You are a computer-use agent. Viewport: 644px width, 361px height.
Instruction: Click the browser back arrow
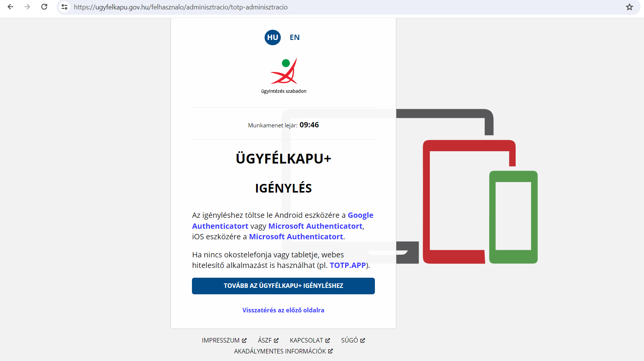pyautogui.click(x=11, y=7)
